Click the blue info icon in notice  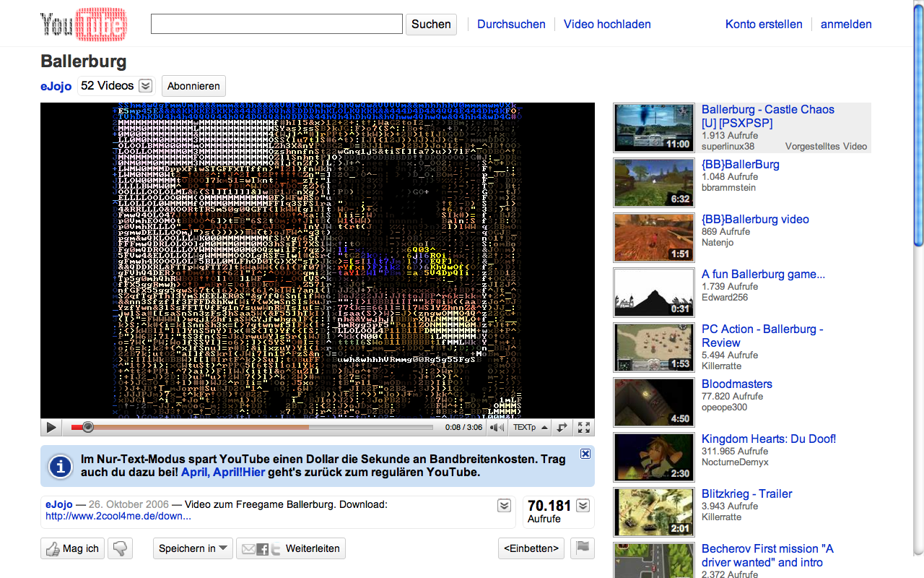click(x=60, y=466)
